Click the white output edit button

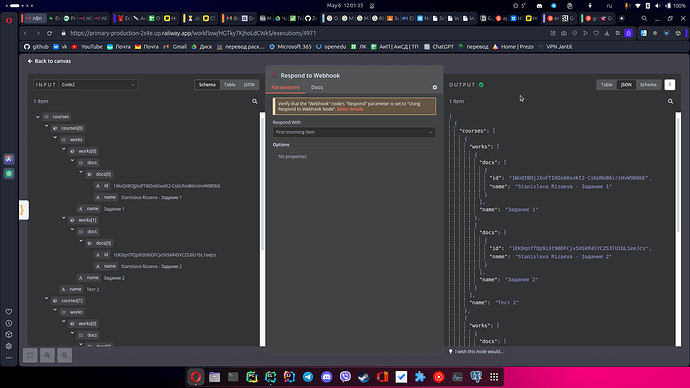pos(670,84)
